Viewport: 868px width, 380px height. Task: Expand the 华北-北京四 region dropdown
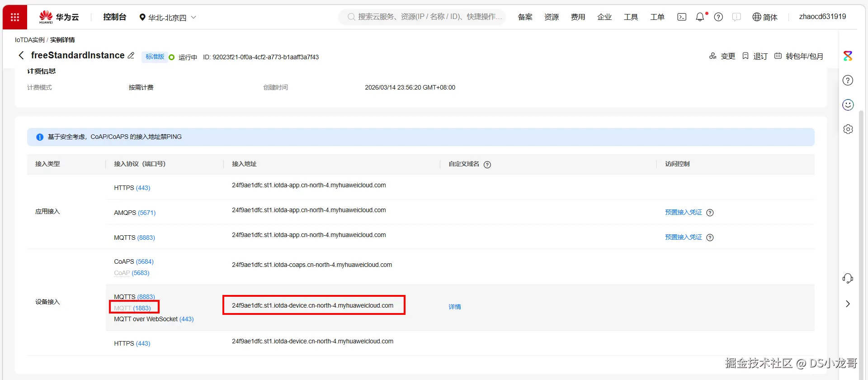(168, 17)
